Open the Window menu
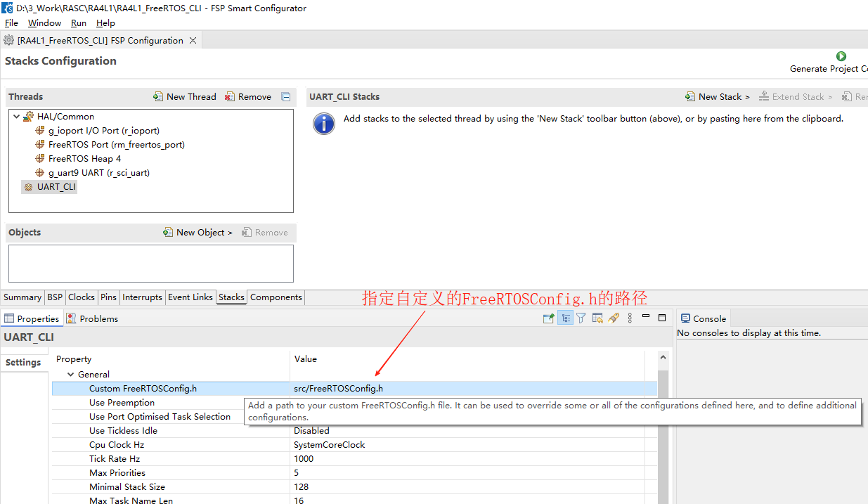This screenshot has height=504, width=868. [44, 23]
